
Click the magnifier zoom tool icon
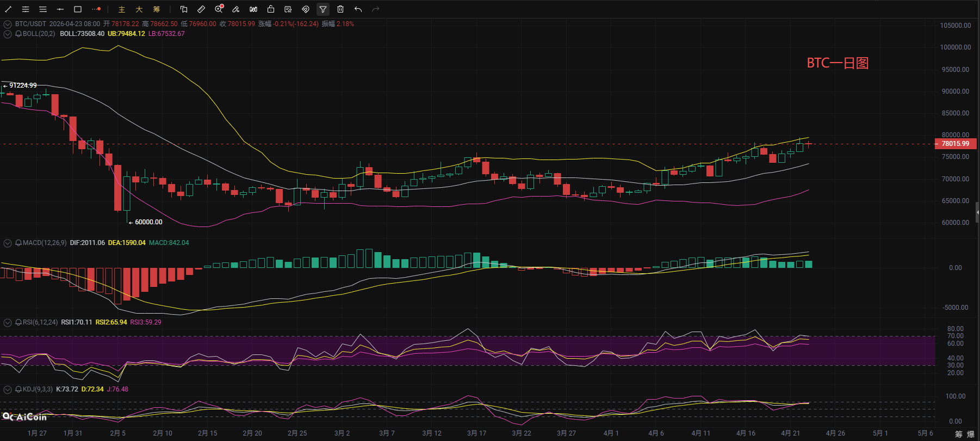pos(219,9)
